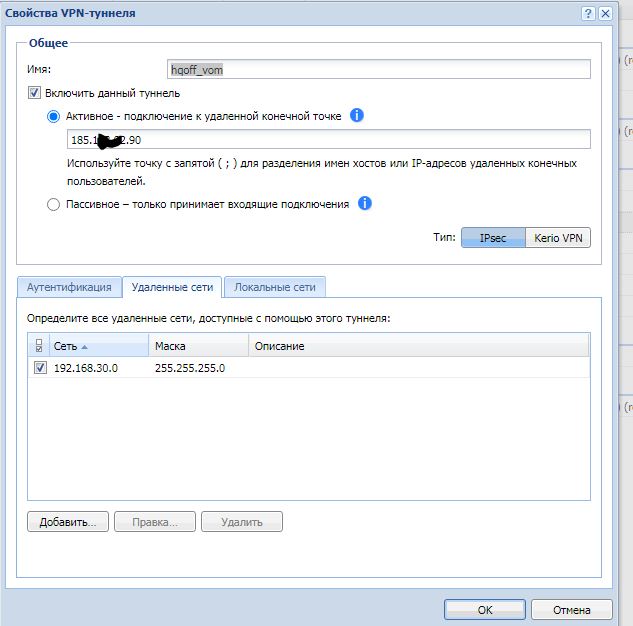Screen dimensions: 633x626
Task: Switch to the 'Аутентификация' tab
Action: (x=69, y=287)
